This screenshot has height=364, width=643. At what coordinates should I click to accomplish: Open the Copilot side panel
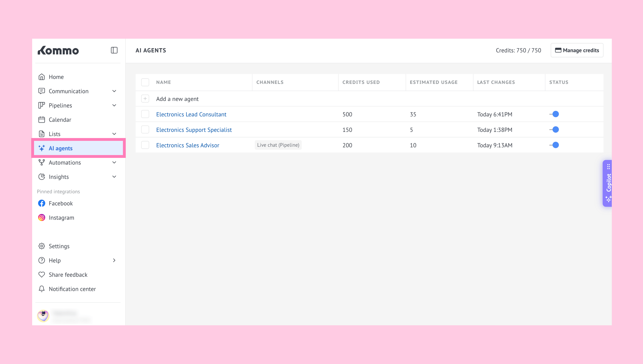coord(607,183)
